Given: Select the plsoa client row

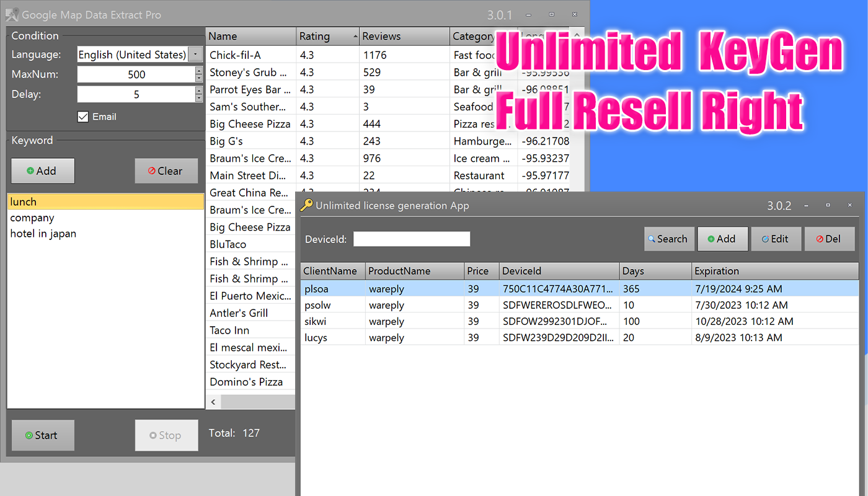Looking at the screenshot, I should point(580,289).
